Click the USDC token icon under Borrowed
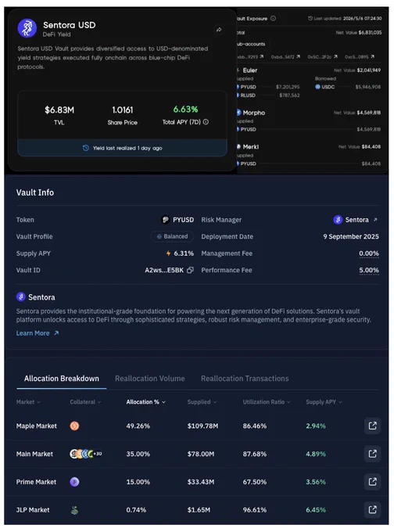The width and height of the screenshot is (394, 532). (317, 87)
